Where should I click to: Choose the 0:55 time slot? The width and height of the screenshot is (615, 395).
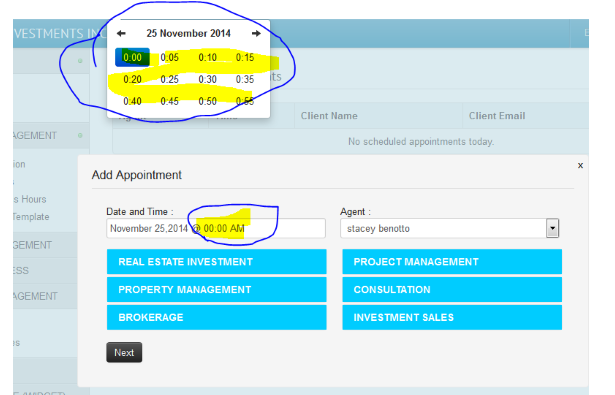245,102
